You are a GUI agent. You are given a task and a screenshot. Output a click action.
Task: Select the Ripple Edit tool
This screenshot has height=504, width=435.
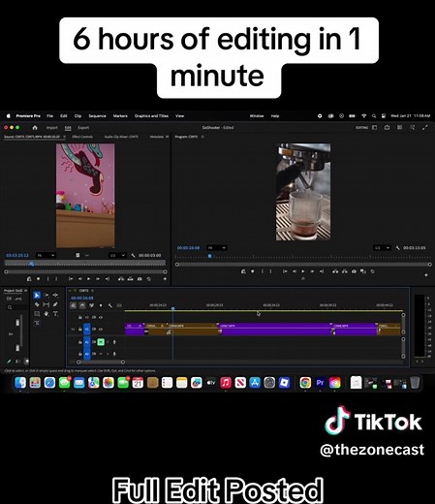[55, 295]
